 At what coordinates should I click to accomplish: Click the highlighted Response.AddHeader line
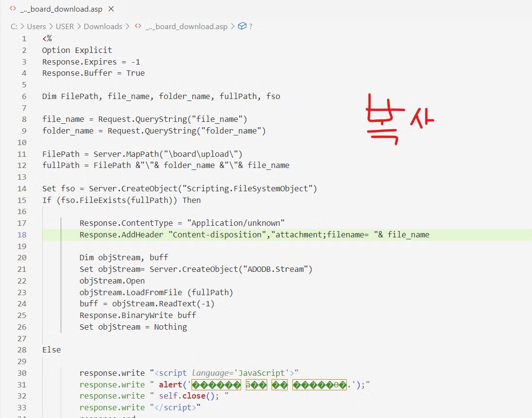(255, 234)
